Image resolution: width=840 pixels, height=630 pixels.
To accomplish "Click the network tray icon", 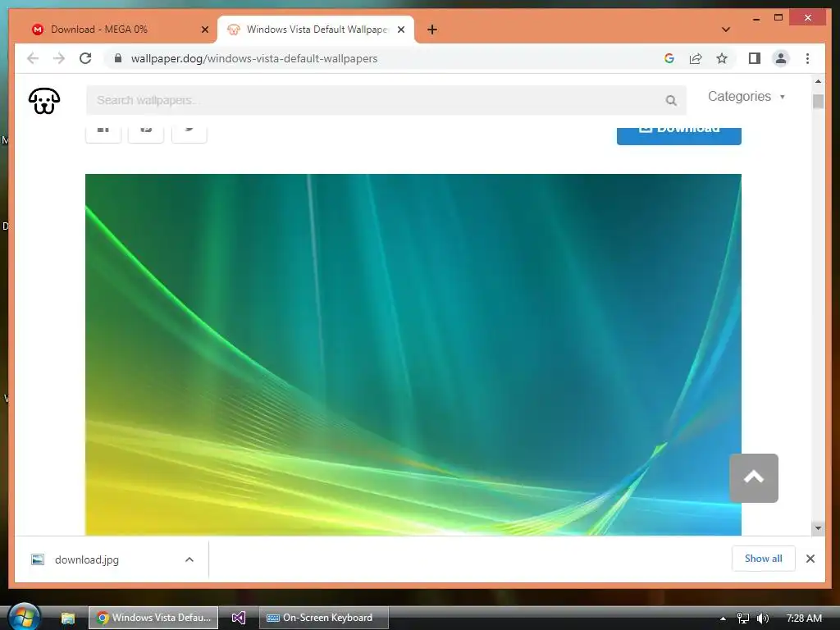I will pos(743,619).
